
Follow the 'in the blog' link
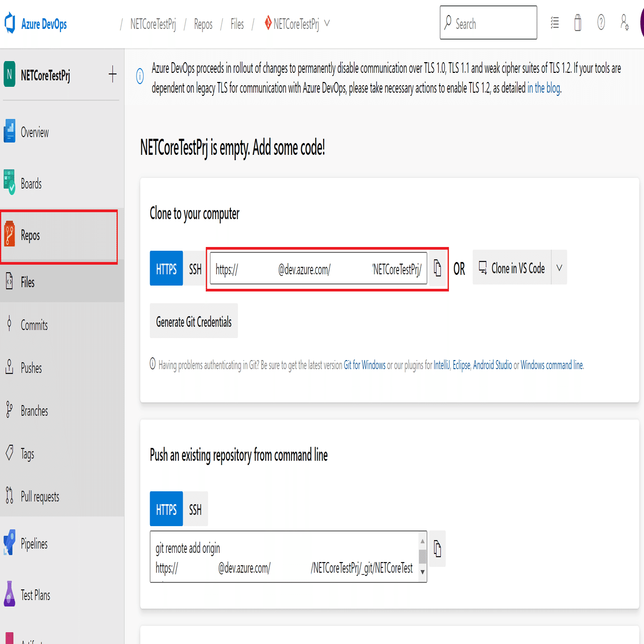(544, 88)
